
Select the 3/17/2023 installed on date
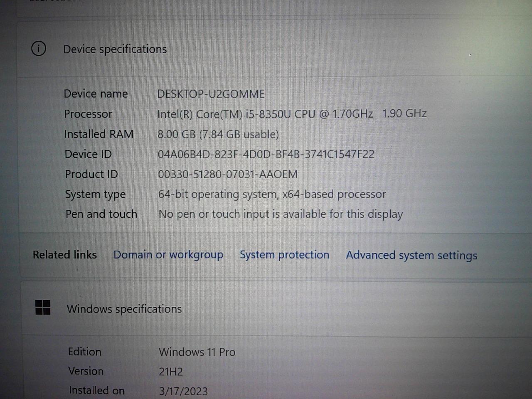pos(183,391)
